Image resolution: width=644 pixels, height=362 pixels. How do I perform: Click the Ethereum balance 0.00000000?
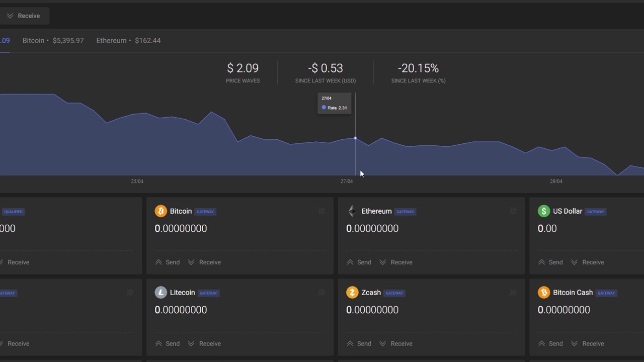[372, 229]
